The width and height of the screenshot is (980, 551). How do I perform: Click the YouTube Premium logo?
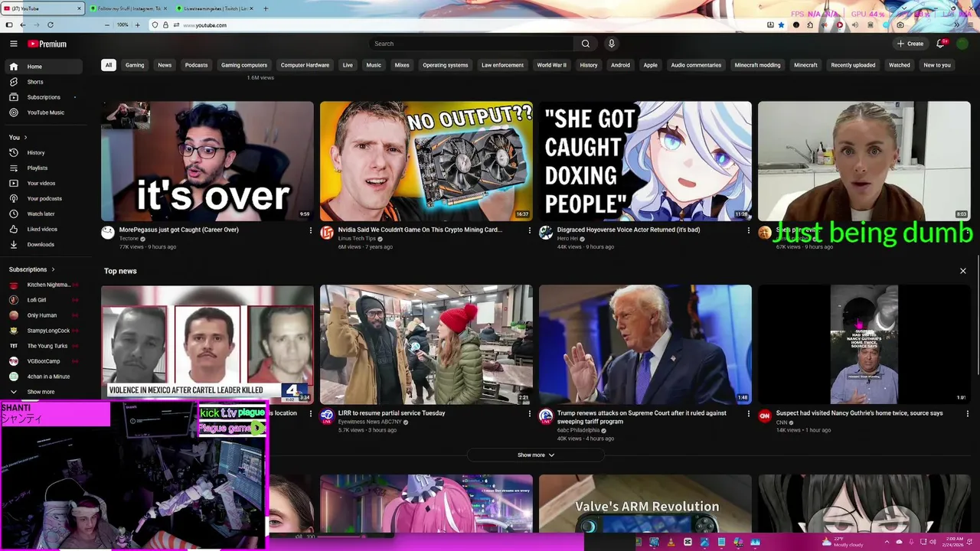(x=47, y=44)
